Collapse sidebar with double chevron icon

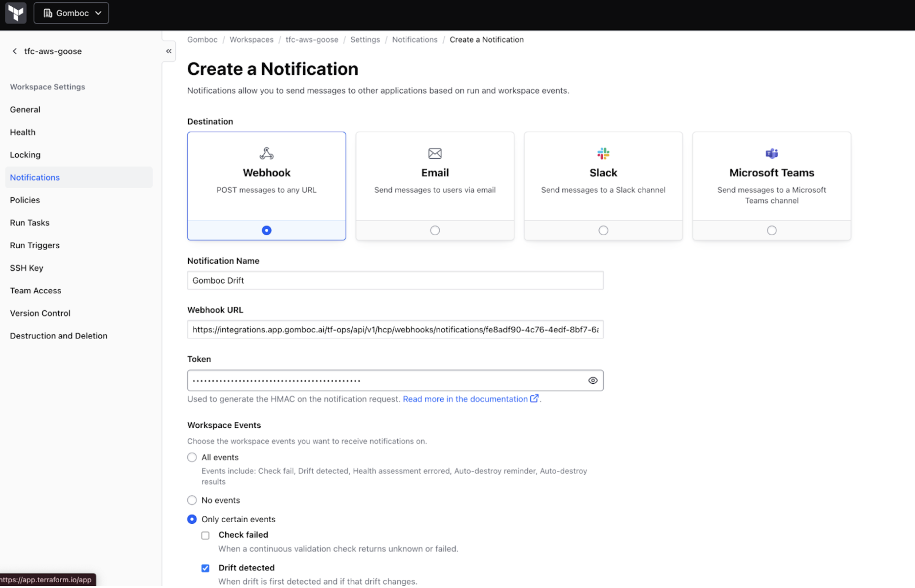click(x=169, y=51)
